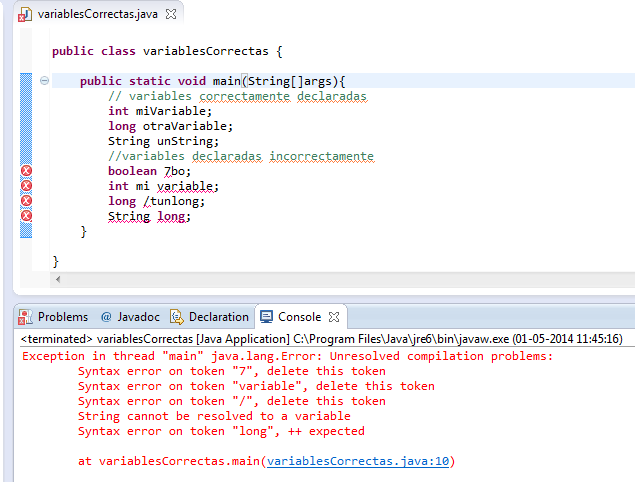Click the Javadoc @ icon
635x482 pixels.
[x=106, y=317]
